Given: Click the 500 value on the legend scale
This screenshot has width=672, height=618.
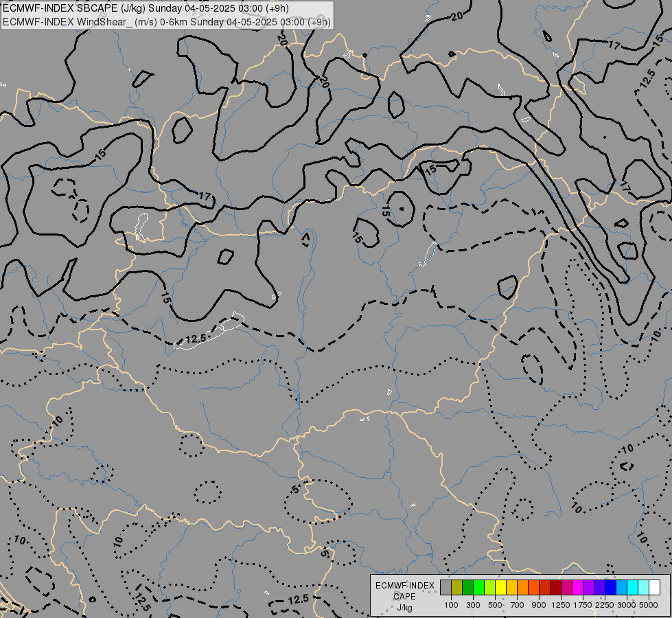Looking at the screenshot, I should click(x=495, y=605).
